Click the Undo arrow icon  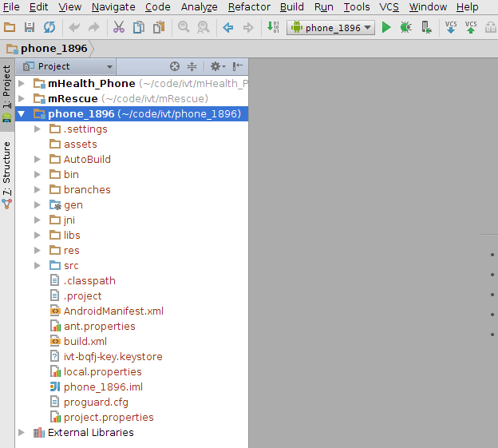74,28
